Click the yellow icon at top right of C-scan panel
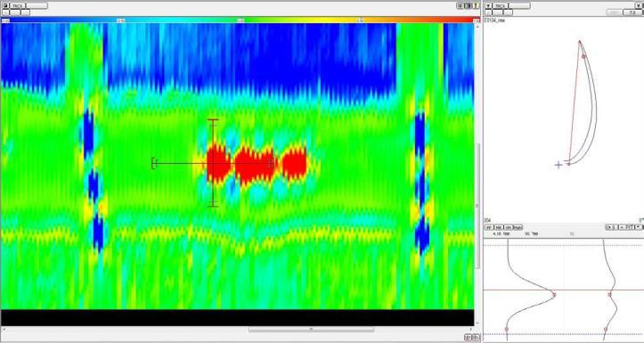Image resolution: width=644 pixels, height=343 pixels. pyautogui.click(x=477, y=5)
